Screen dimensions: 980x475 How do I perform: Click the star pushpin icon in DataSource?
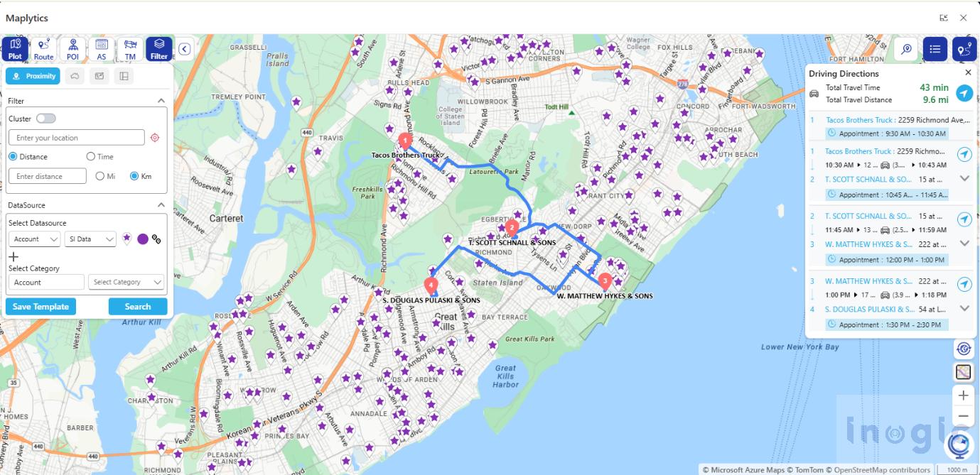point(126,239)
